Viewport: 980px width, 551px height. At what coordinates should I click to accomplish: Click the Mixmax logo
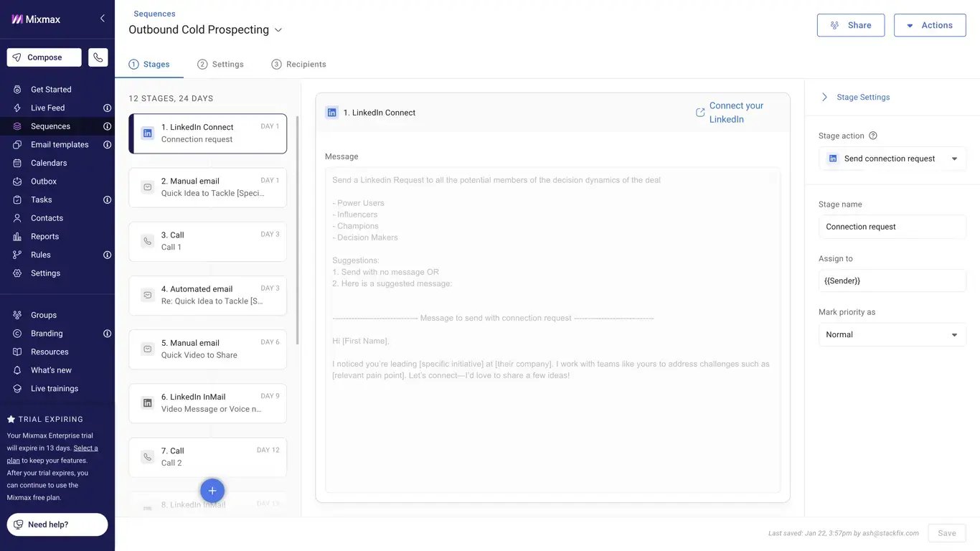click(x=36, y=19)
